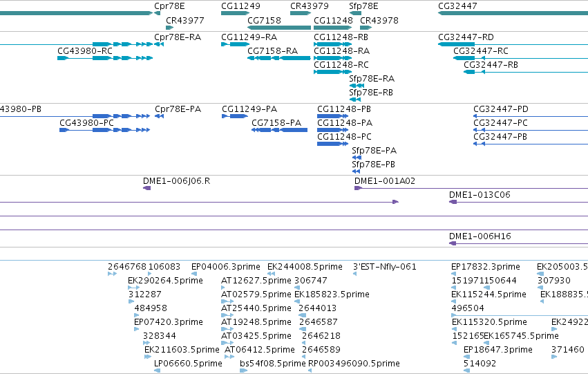Click protein CG11249-PA
Viewport: 588px width, 374px height.
pos(249,109)
